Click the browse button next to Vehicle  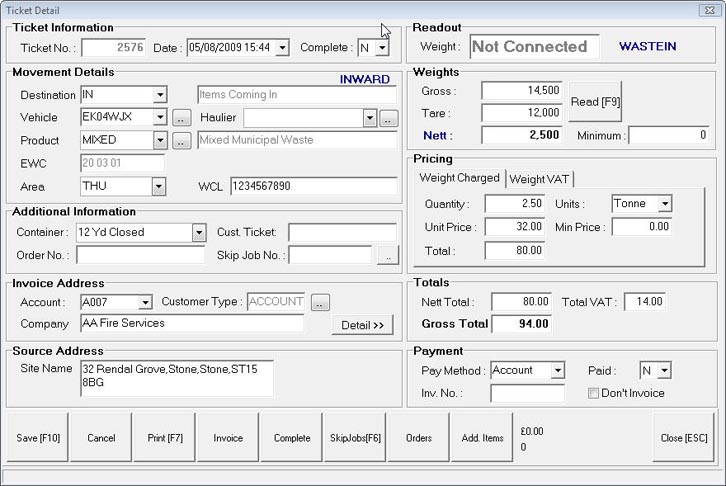coord(181,118)
